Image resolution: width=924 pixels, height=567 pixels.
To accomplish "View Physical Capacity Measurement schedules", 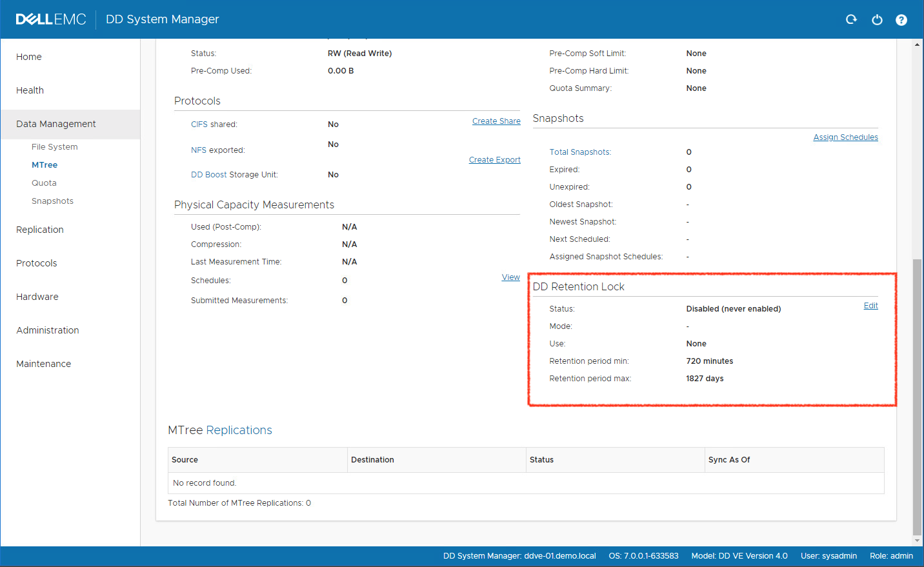I will [x=510, y=277].
